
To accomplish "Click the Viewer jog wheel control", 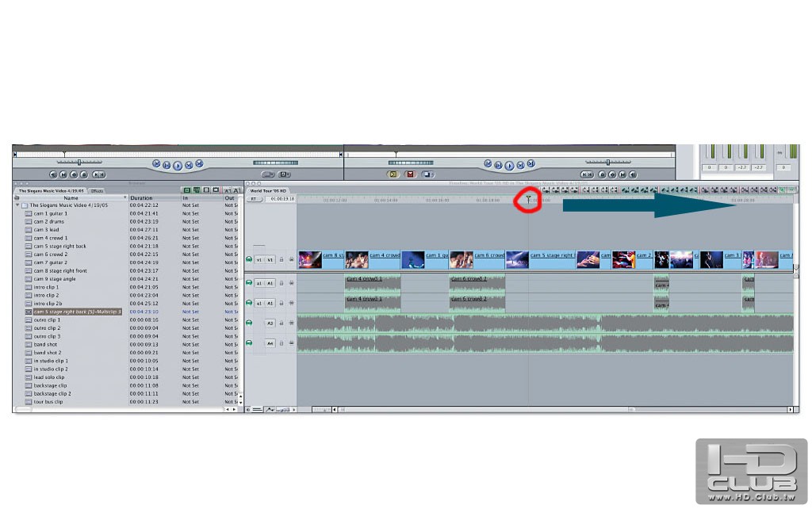I will coord(275,163).
